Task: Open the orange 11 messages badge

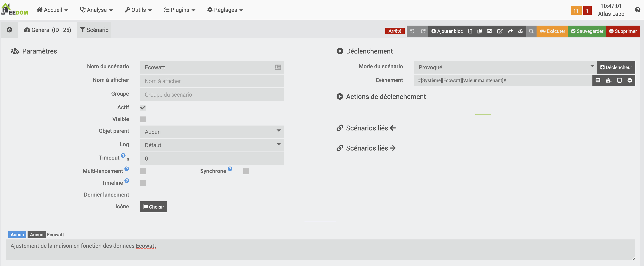Action: click(576, 10)
